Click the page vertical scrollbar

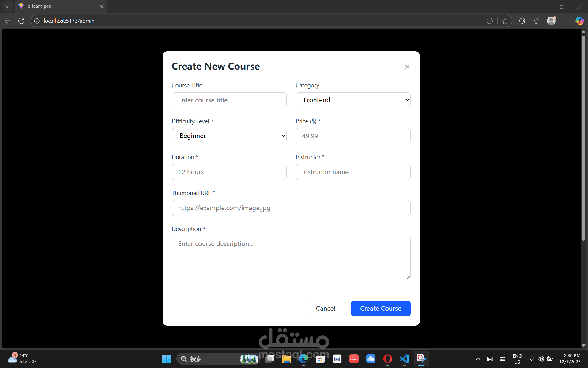coord(583,138)
